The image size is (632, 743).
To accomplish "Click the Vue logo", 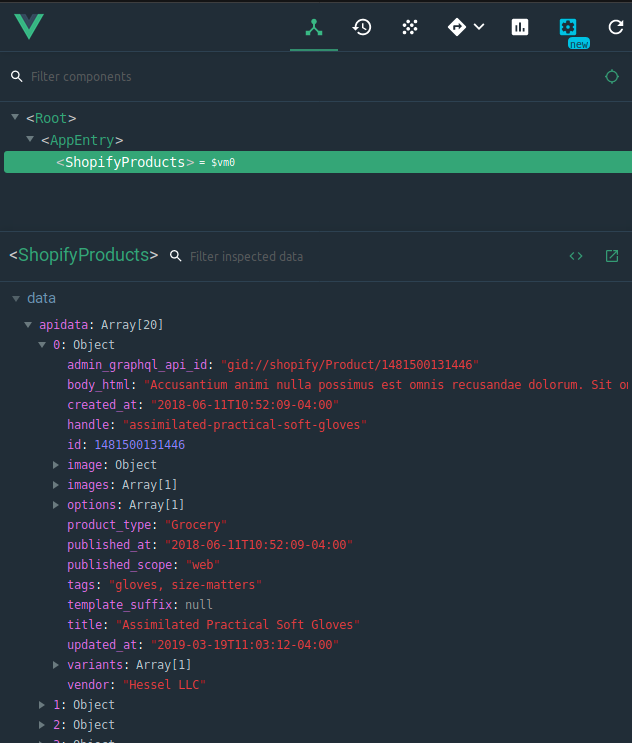I will tap(29, 27).
